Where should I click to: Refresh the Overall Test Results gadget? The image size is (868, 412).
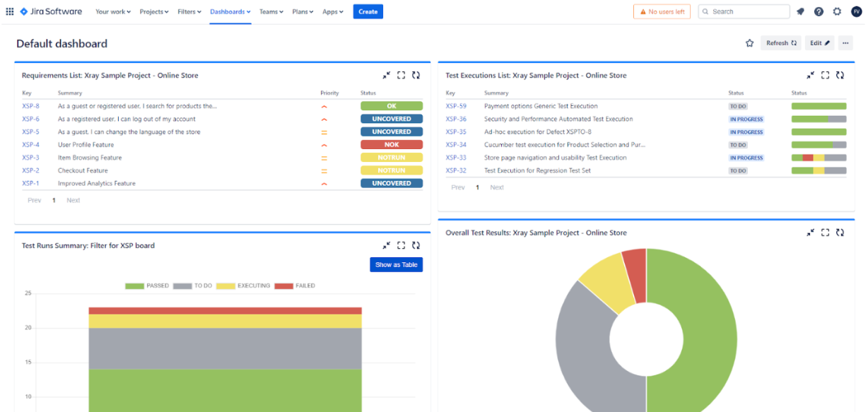point(840,232)
